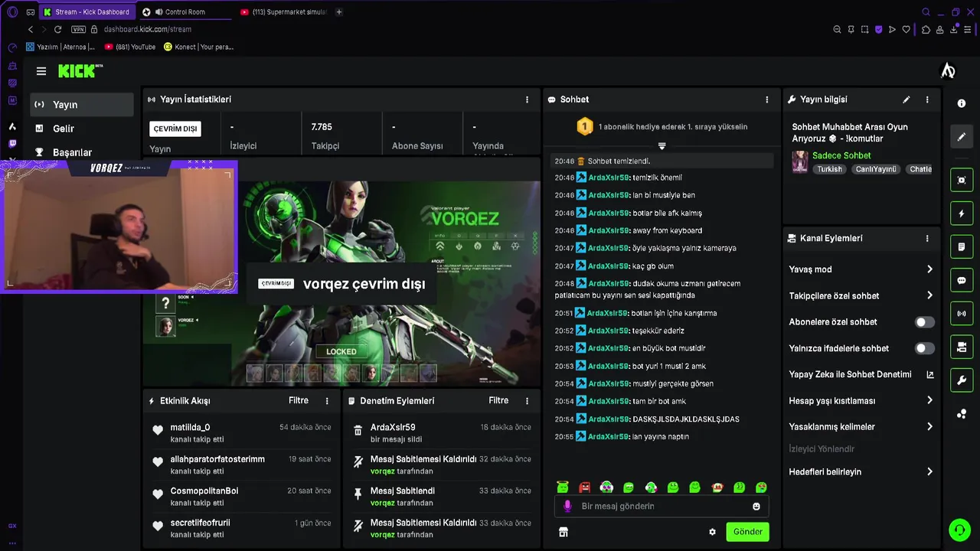Collapse the pinned chat banner arrow
The image size is (980, 551).
pyautogui.click(x=662, y=145)
